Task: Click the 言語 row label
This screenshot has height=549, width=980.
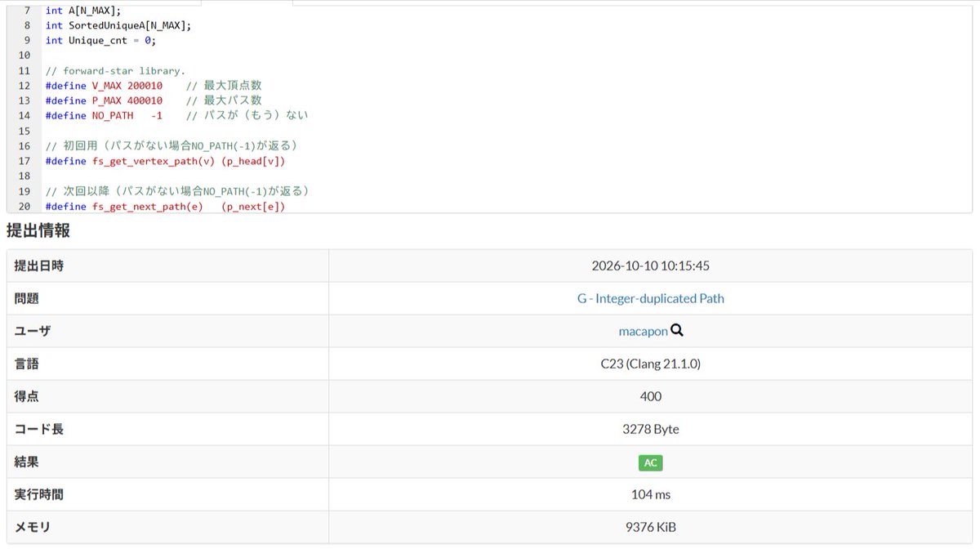Action: 26,364
